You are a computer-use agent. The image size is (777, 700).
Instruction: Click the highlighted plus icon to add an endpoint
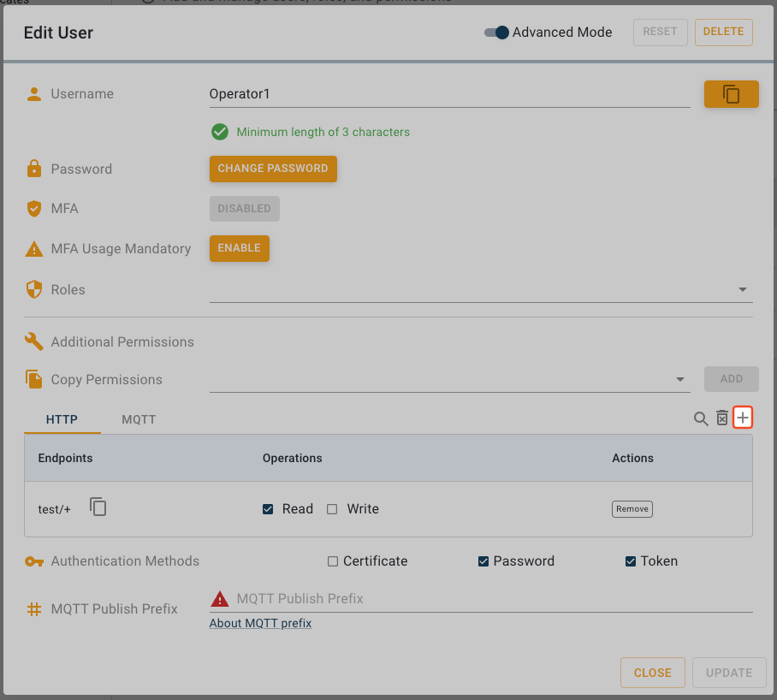click(x=743, y=418)
